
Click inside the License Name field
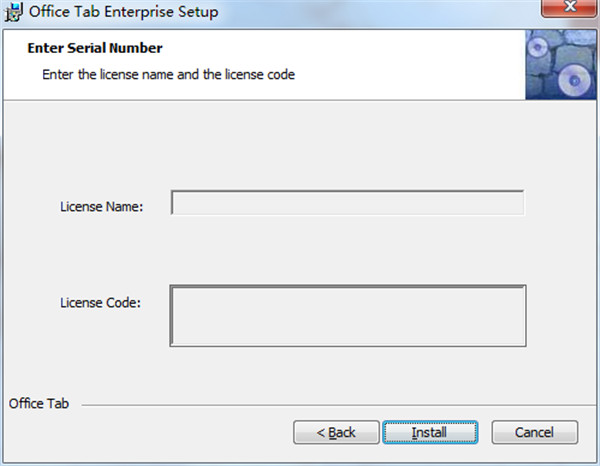tap(347, 204)
